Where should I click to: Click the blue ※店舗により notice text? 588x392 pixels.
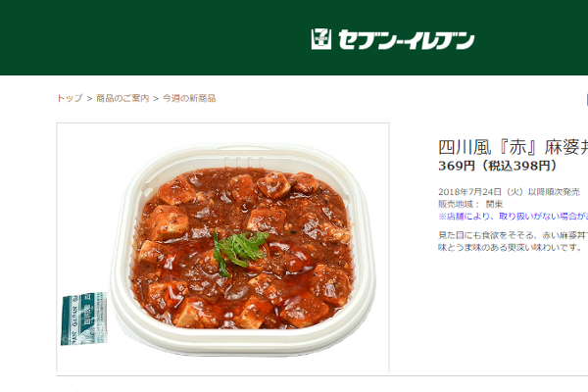tap(513, 217)
